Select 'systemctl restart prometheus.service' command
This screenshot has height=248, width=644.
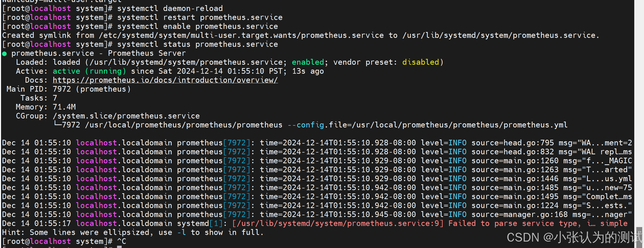[x=200, y=17]
